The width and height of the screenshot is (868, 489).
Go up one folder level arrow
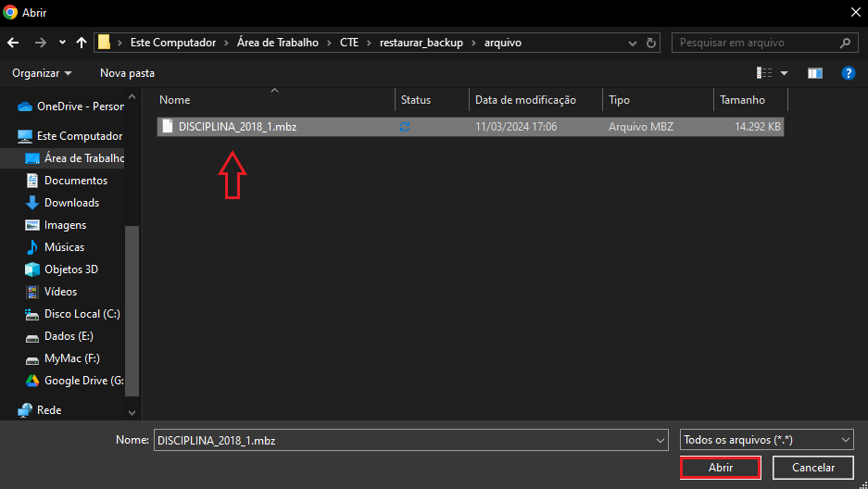click(x=82, y=43)
